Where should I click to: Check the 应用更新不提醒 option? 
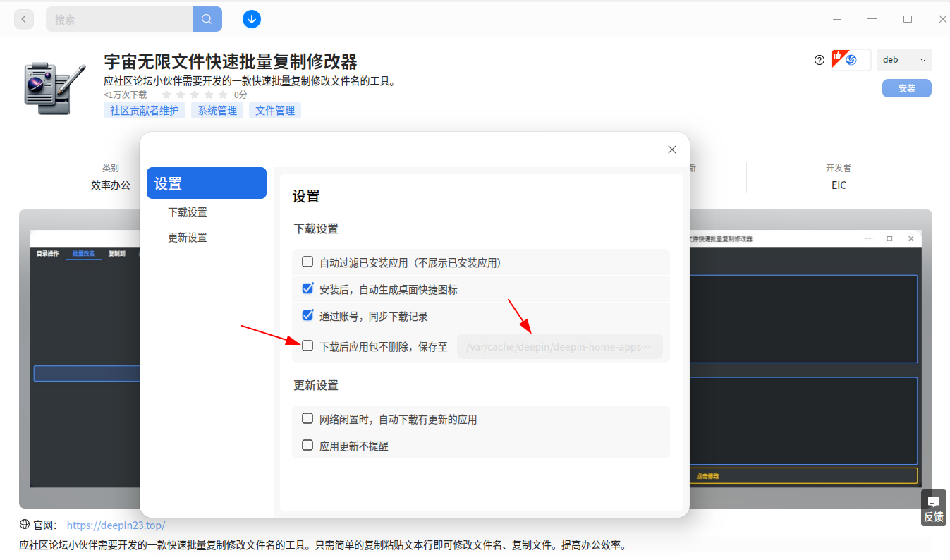307,445
